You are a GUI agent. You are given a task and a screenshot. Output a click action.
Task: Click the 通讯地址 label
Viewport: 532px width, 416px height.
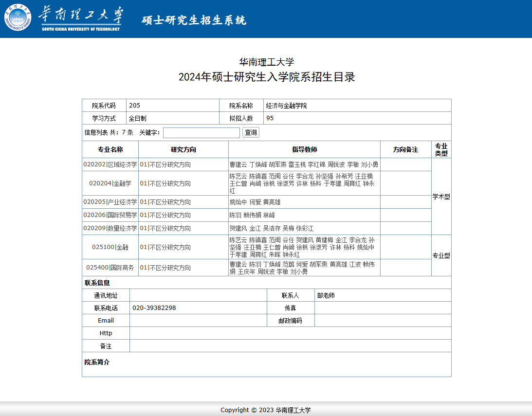pos(106,295)
